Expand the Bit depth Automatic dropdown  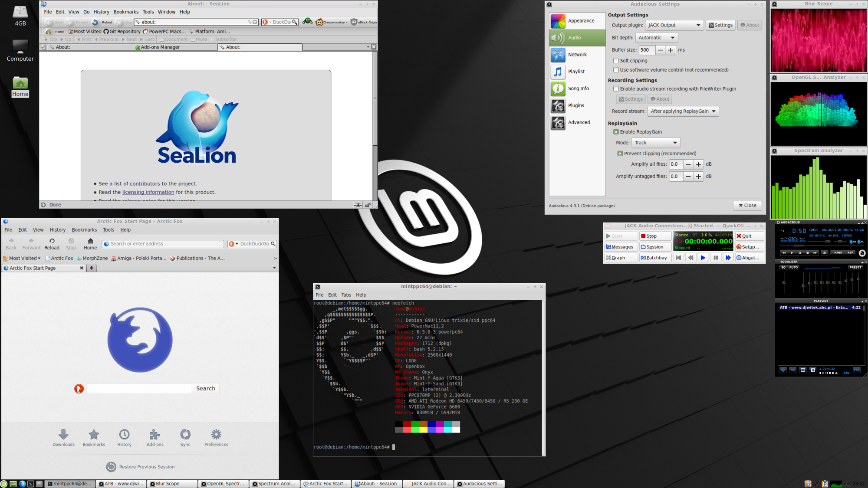tap(657, 38)
